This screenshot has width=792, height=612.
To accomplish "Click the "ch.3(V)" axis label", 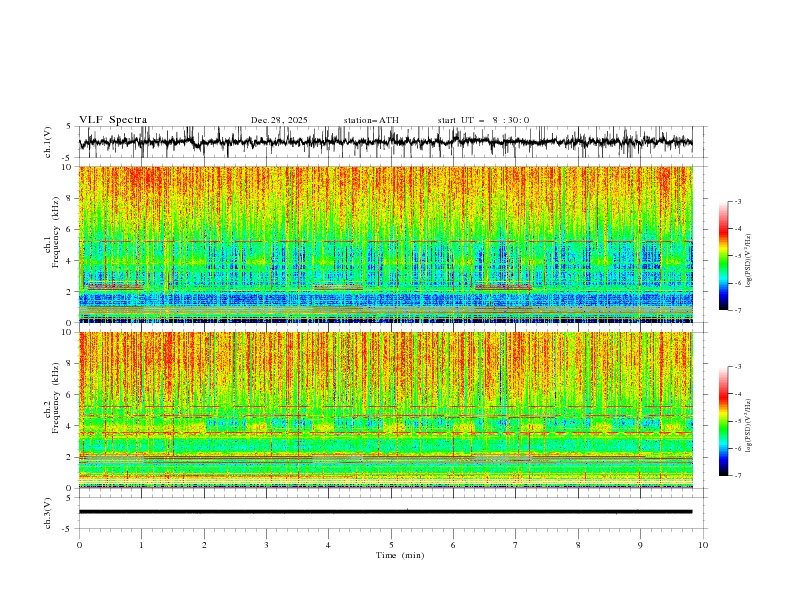I will [48, 513].
